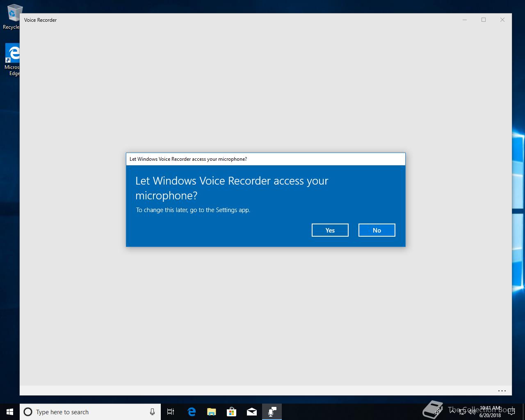Launch Microsoft Edge from taskbar
The image size is (525, 420).
(x=191, y=412)
